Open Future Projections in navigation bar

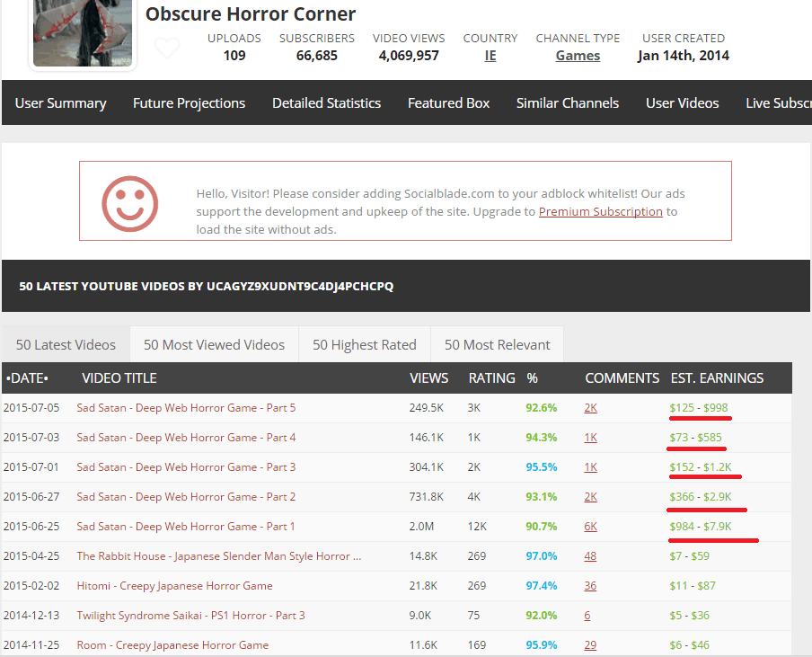[x=189, y=103]
